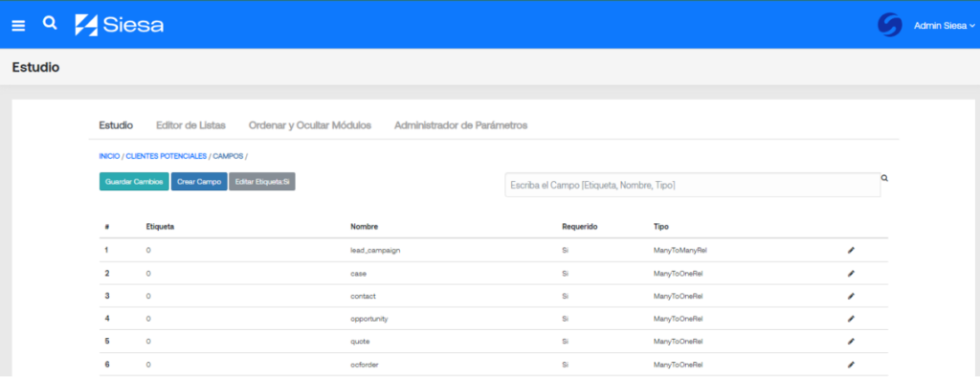Click Crear Campo button
Screen dimensions: 980x378
click(199, 182)
